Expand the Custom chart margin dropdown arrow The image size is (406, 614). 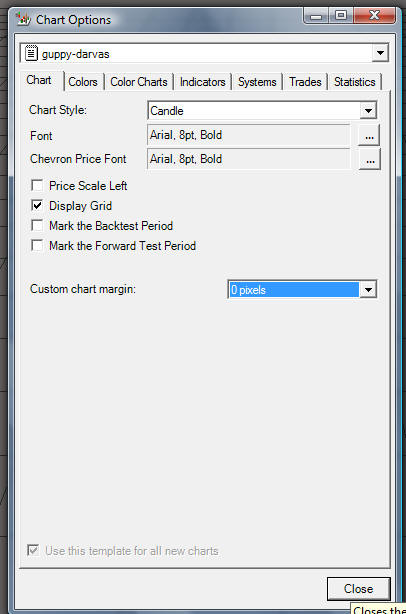pos(368,290)
